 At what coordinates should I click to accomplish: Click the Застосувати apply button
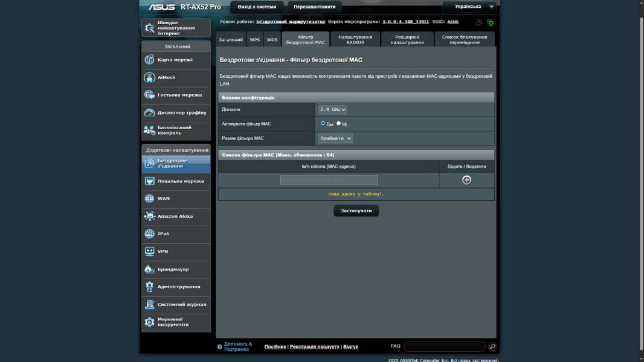coord(356,211)
